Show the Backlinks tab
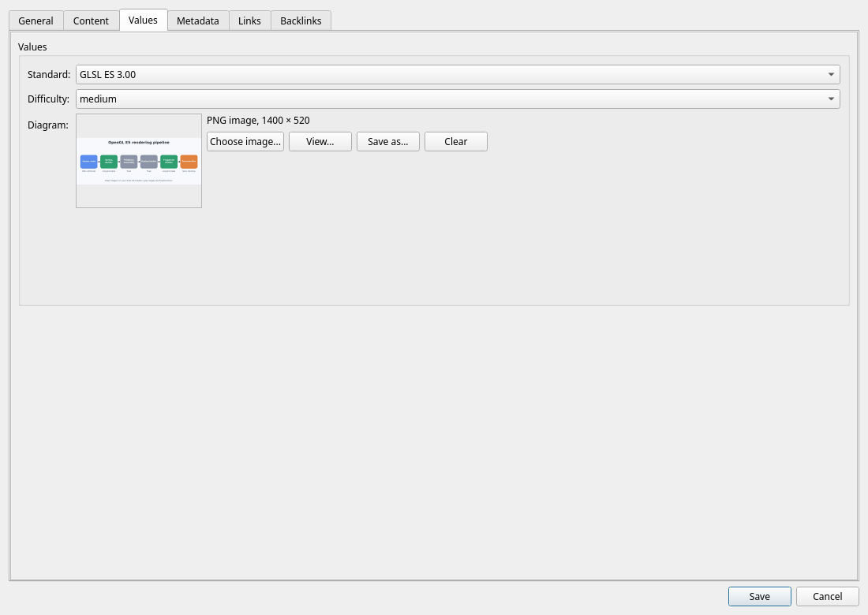The height and width of the screenshot is (615, 868). [x=301, y=21]
